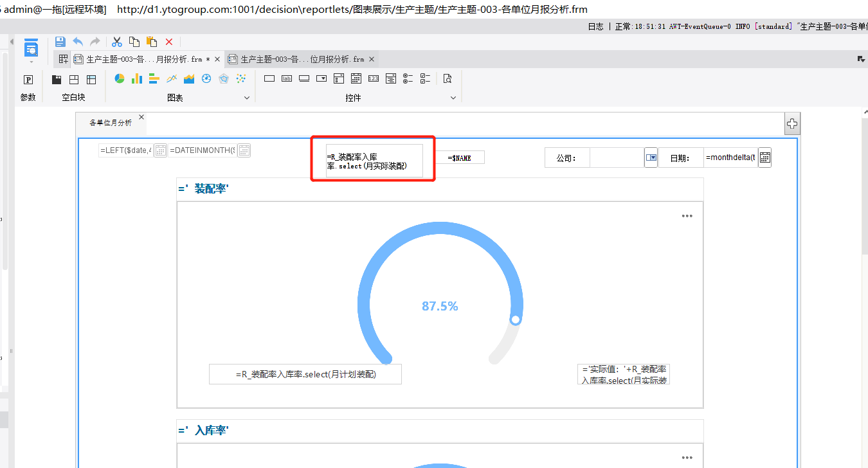Open calendar icon next to 日期 field

coord(765,157)
